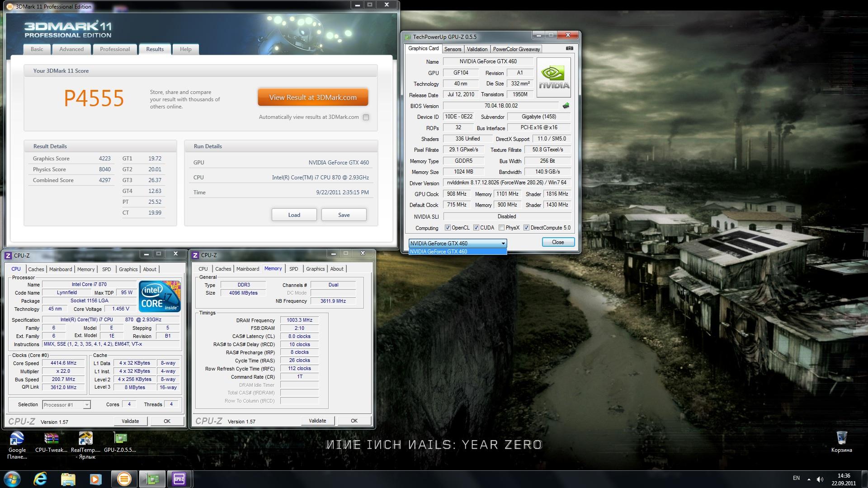The image size is (868, 488).
Task: Show hidden tray icons arrow
Action: tap(808, 479)
